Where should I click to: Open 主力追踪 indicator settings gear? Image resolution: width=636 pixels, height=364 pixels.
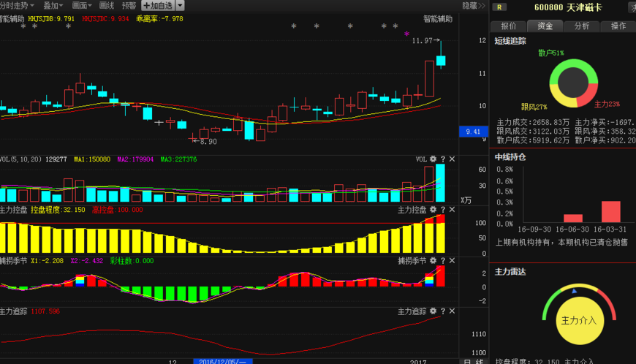tap(434, 311)
